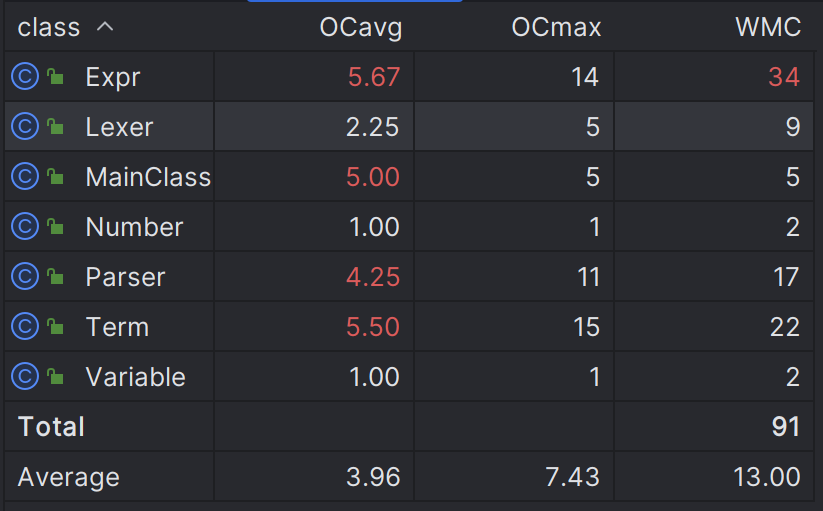Click the class icon next to Expr

25,77
